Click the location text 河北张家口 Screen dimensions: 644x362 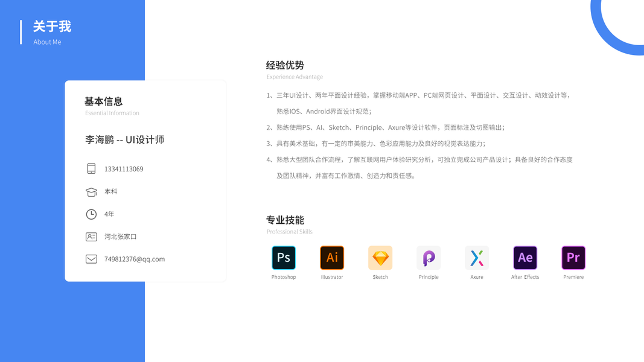pyautogui.click(x=120, y=237)
